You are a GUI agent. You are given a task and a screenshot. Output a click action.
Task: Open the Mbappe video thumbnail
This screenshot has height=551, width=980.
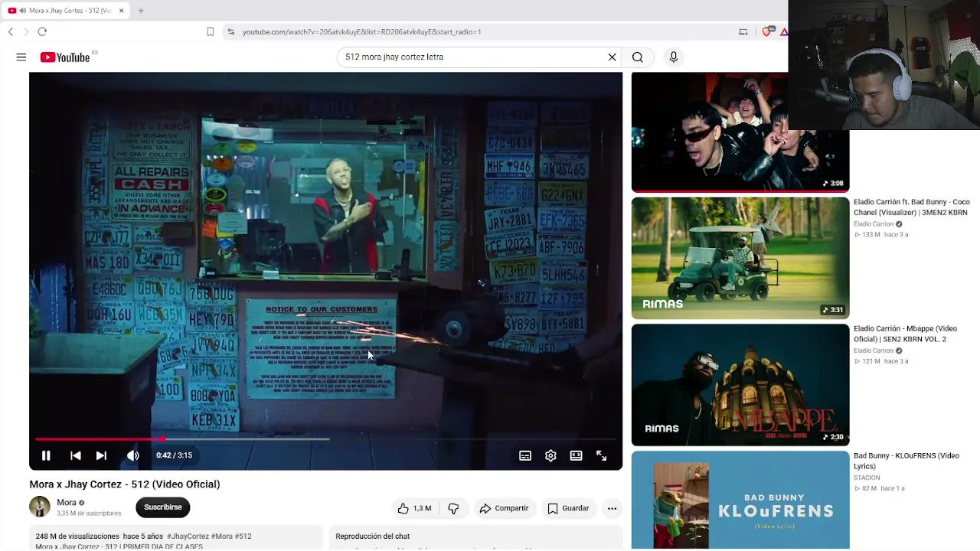click(x=740, y=385)
